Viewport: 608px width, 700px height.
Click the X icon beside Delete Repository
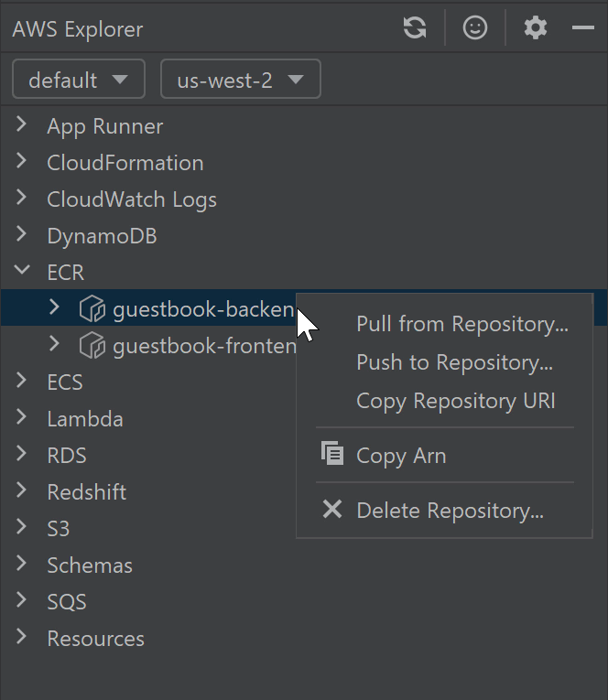coord(331,510)
